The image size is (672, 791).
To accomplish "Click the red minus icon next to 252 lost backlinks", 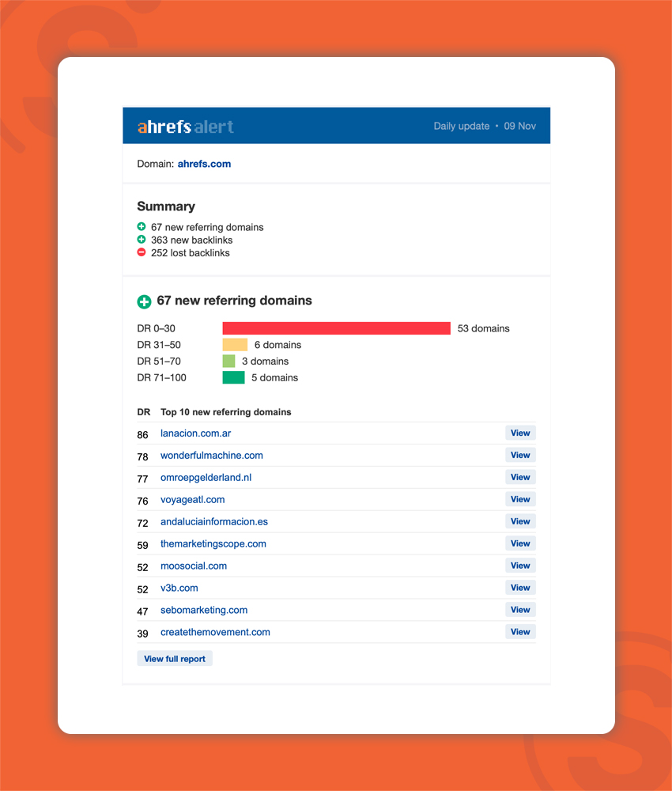I will (x=142, y=252).
